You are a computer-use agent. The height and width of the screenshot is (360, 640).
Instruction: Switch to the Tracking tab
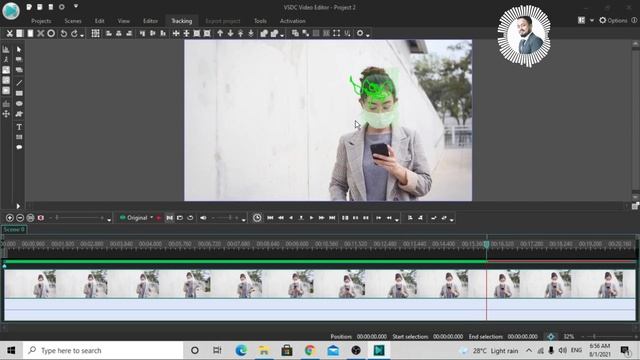pyautogui.click(x=181, y=21)
